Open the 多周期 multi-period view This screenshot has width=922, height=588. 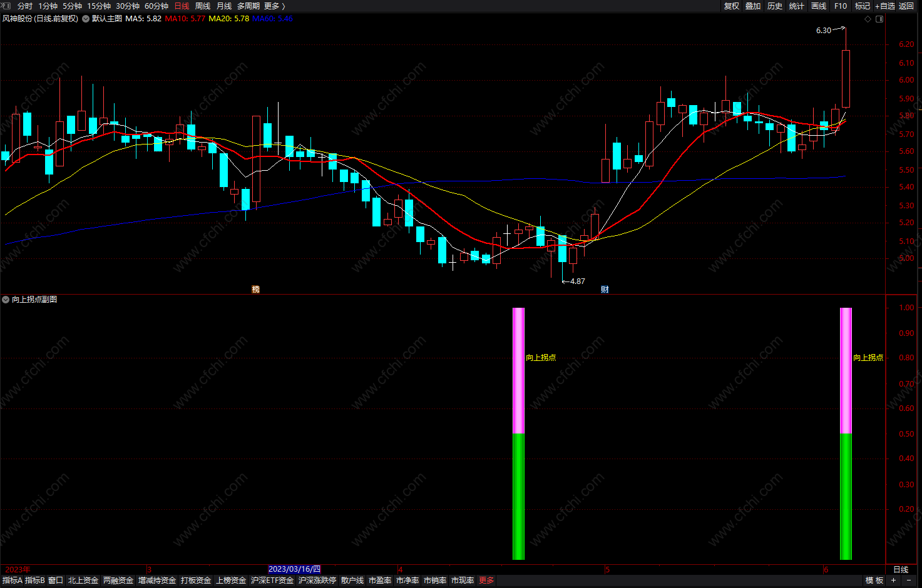click(248, 6)
